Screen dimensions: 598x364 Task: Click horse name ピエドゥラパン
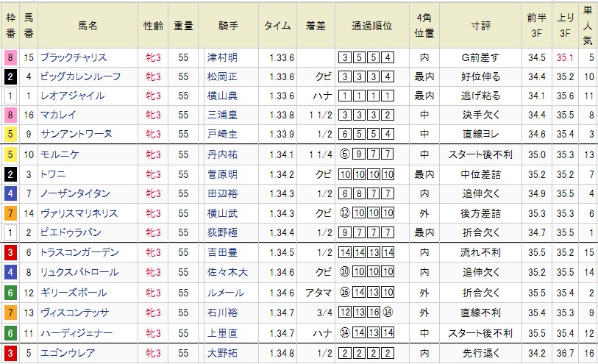pyautogui.click(x=74, y=232)
